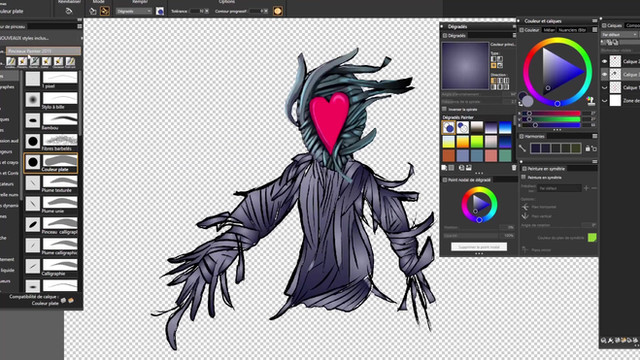The image size is (640, 360).
Task: Click the Point nodal de dégradé color wheel
Action: pos(479,204)
